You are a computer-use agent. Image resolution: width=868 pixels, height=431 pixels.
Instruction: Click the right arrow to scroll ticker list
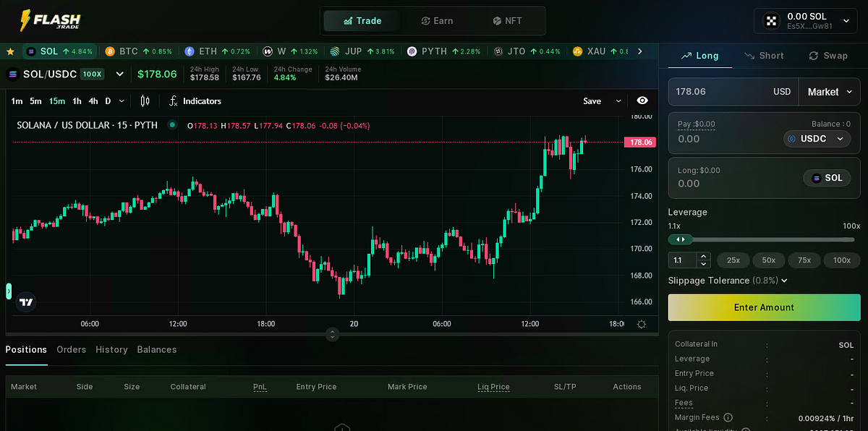639,51
